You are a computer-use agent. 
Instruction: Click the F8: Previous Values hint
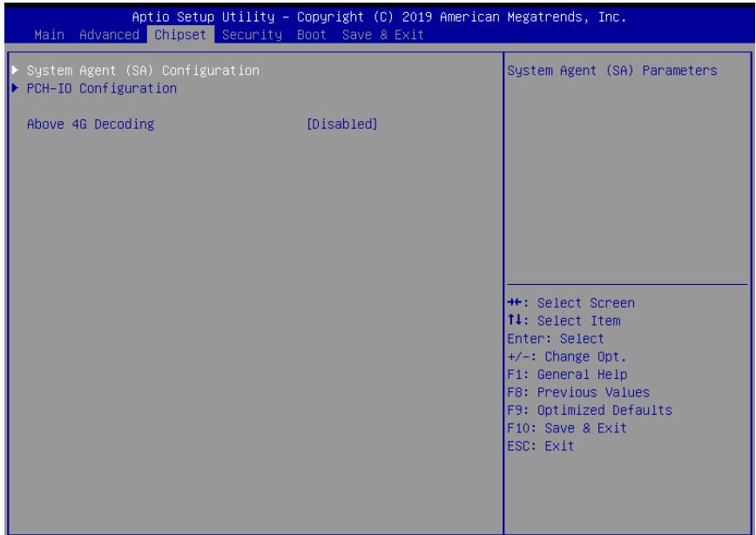578,392
